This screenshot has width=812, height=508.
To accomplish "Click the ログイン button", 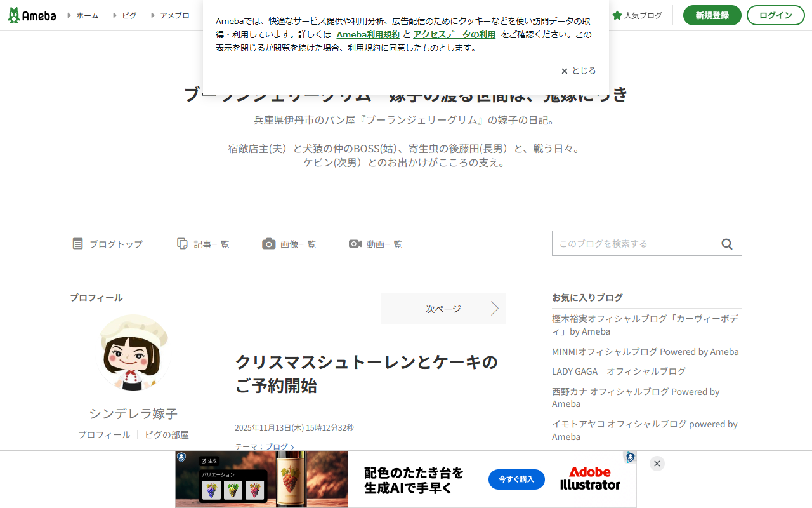I will [776, 15].
